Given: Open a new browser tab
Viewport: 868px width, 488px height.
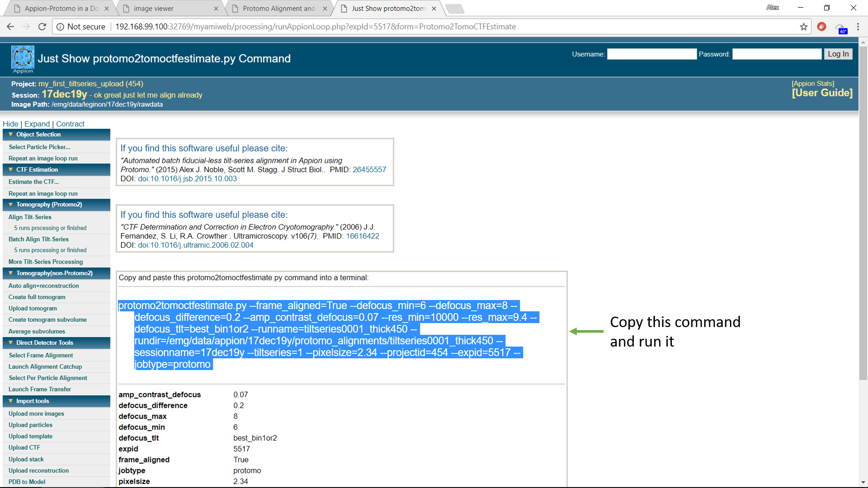Looking at the screenshot, I should coord(454,9).
